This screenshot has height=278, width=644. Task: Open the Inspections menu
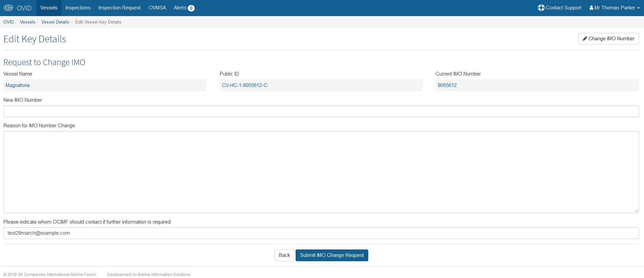click(78, 8)
